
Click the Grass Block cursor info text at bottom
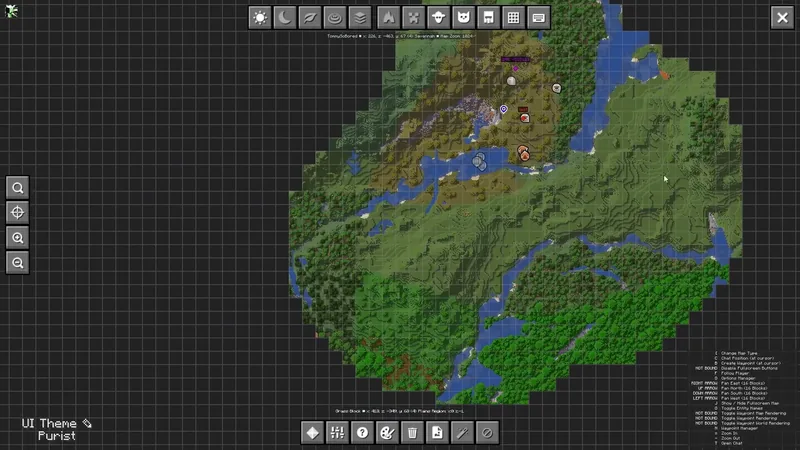[x=399, y=411]
